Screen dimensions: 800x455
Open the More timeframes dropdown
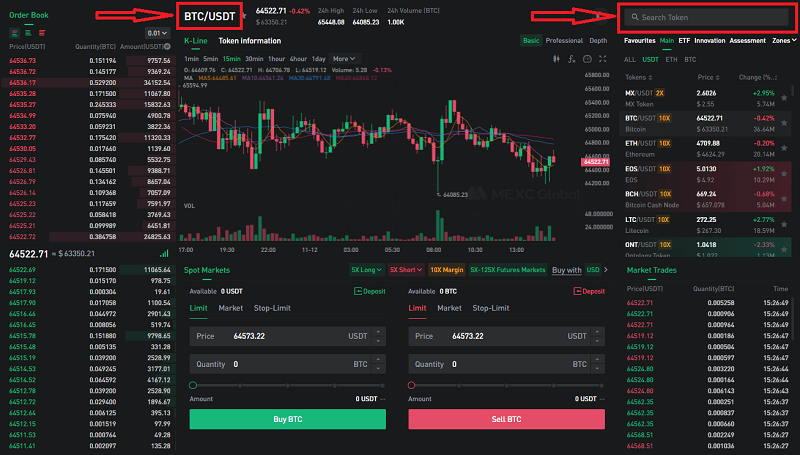coord(344,59)
